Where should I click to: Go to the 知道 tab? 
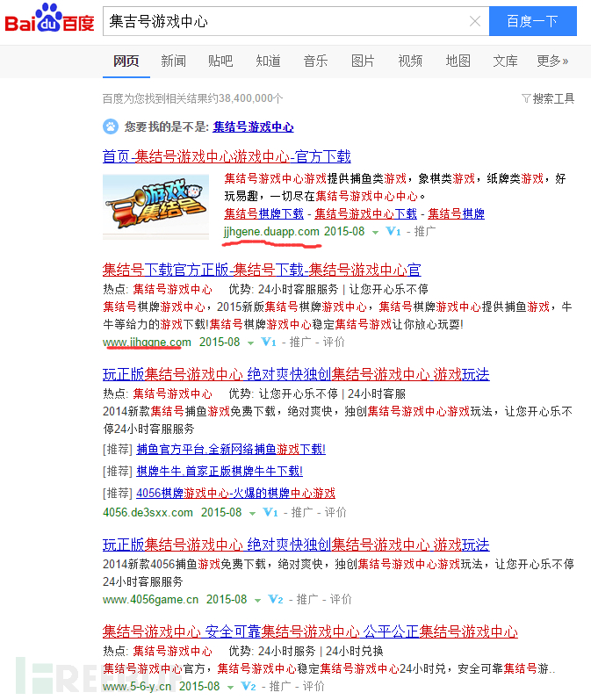click(268, 61)
